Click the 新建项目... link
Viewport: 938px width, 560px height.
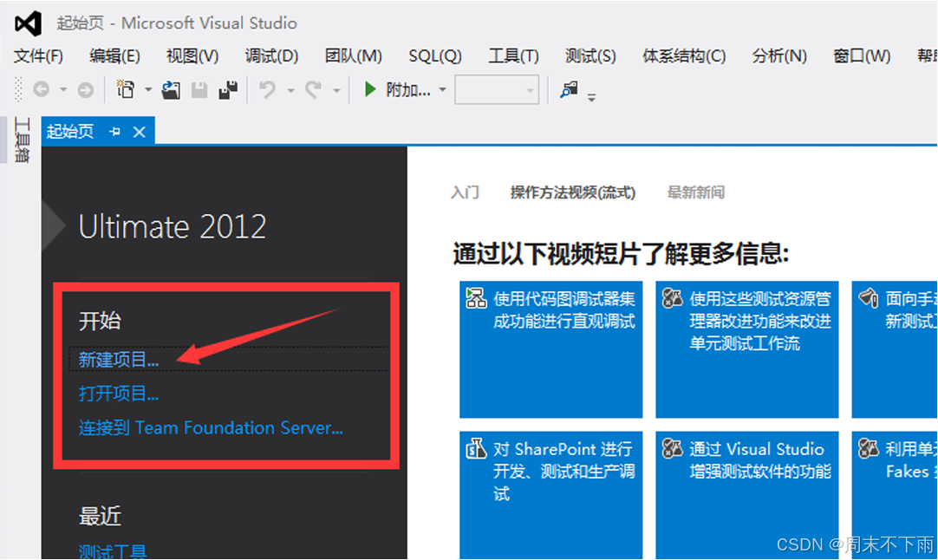click(x=119, y=360)
